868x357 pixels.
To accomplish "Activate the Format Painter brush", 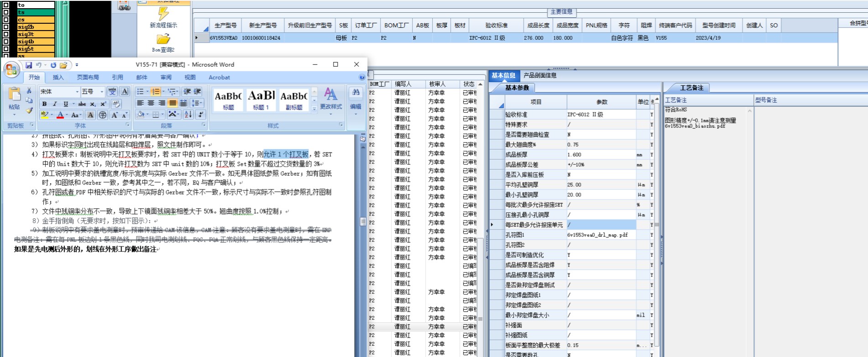I will click(x=29, y=110).
